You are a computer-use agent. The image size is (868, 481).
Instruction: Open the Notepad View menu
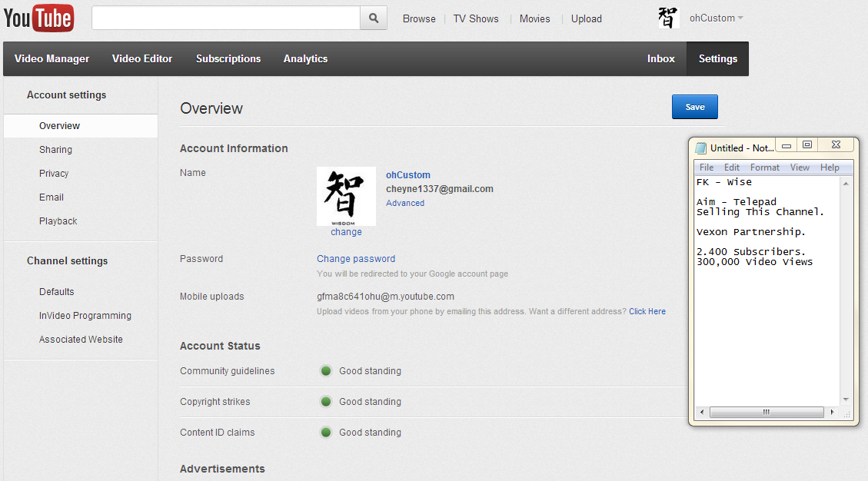(800, 168)
